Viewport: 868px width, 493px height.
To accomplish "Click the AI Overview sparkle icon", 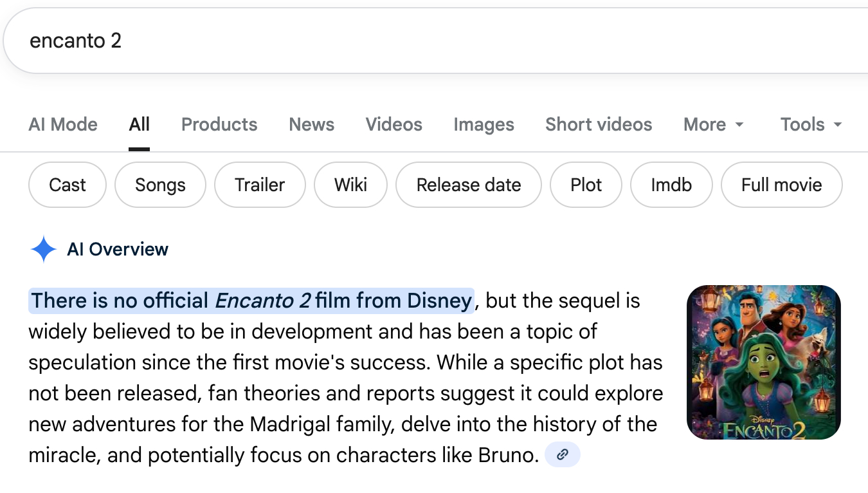I will pos(44,249).
